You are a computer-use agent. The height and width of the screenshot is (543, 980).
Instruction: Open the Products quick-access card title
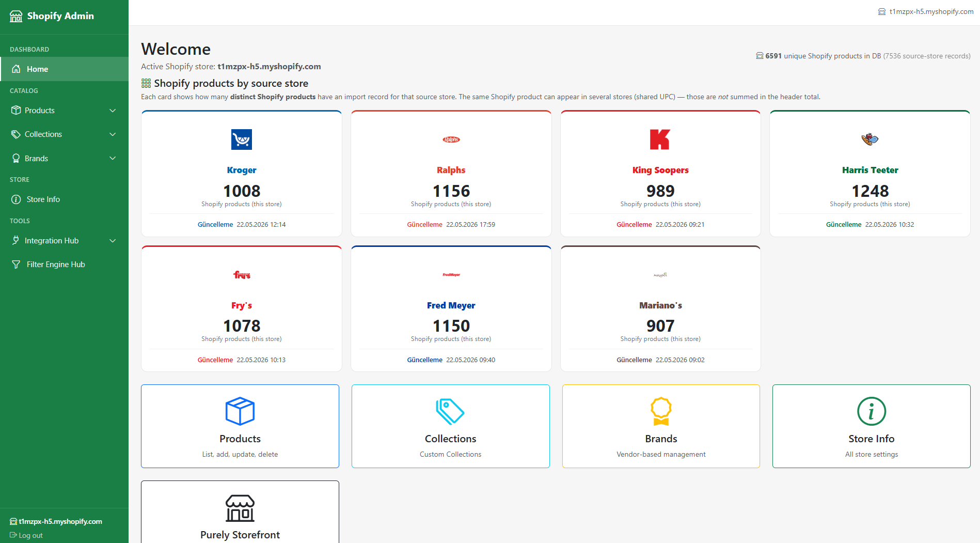point(240,439)
